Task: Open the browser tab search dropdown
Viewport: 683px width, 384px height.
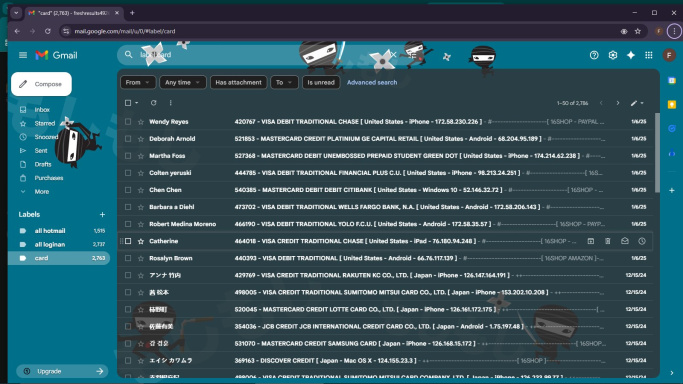Action: (16, 13)
